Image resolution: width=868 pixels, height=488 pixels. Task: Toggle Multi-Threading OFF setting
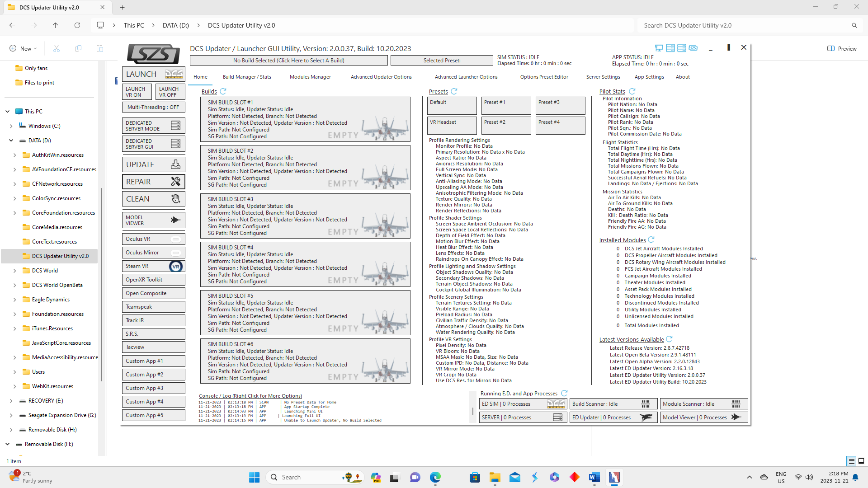click(x=153, y=107)
